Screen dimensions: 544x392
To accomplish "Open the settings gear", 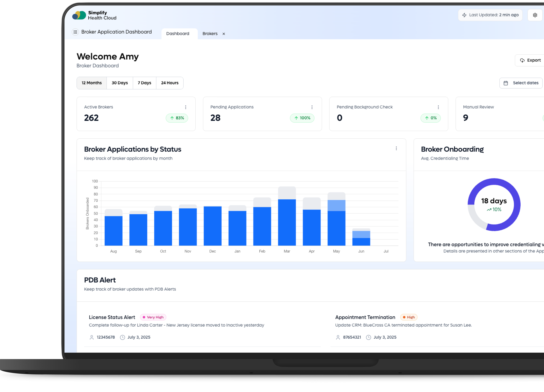I will pyautogui.click(x=535, y=15).
